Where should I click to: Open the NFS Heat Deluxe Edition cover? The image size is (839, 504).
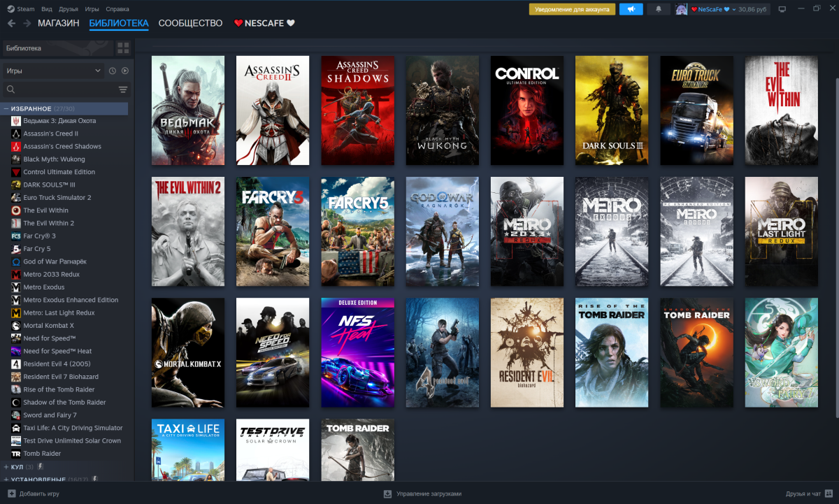[357, 352]
